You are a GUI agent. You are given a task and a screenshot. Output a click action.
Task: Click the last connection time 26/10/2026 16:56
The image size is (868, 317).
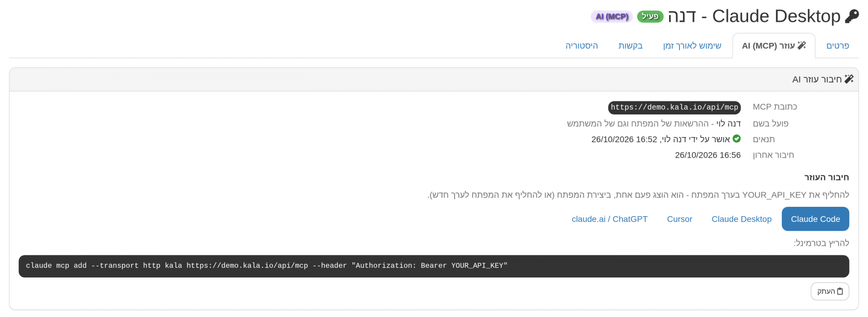708,155
